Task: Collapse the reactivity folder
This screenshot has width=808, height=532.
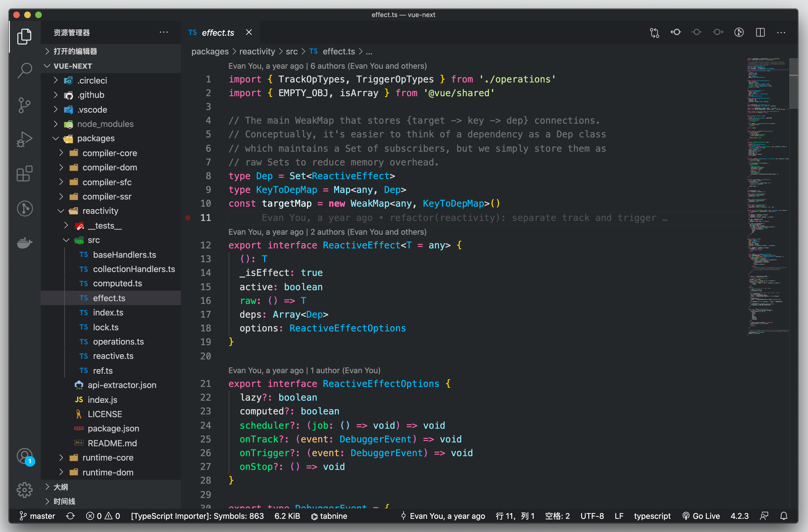Action: click(x=100, y=211)
